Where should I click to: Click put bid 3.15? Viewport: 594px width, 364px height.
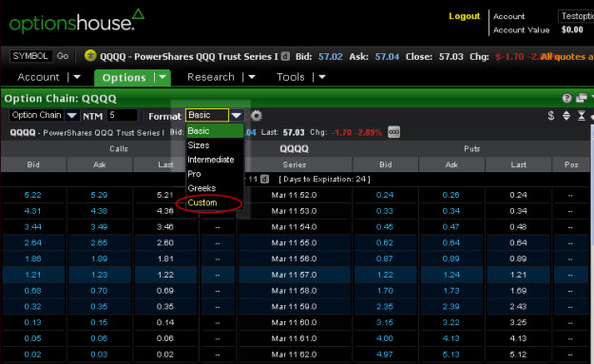click(385, 322)
